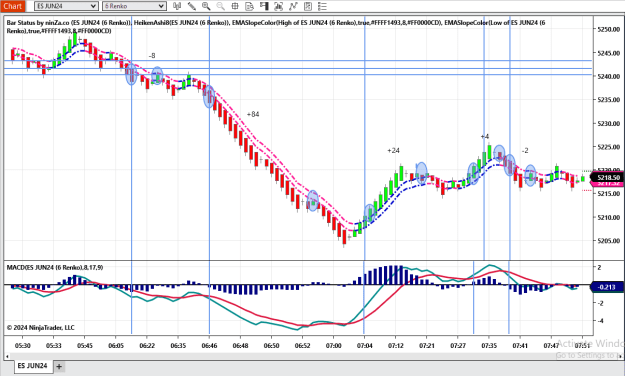The width and height of the screenshot is (625, 376).
Task: Click the 05:30 time axis label
Action: pyautogui.click(x=22, y=346)
